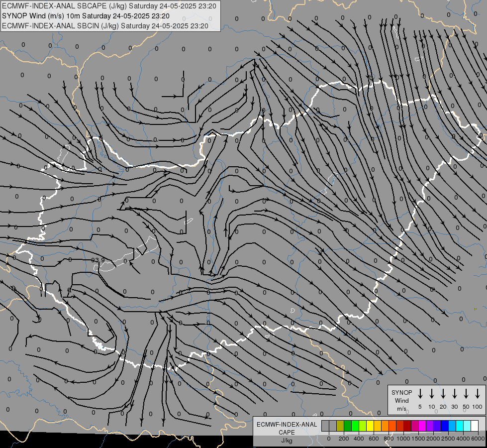
Task: Click the 2000 tick label on CAPE scale
Action: (x=433, y=439)
